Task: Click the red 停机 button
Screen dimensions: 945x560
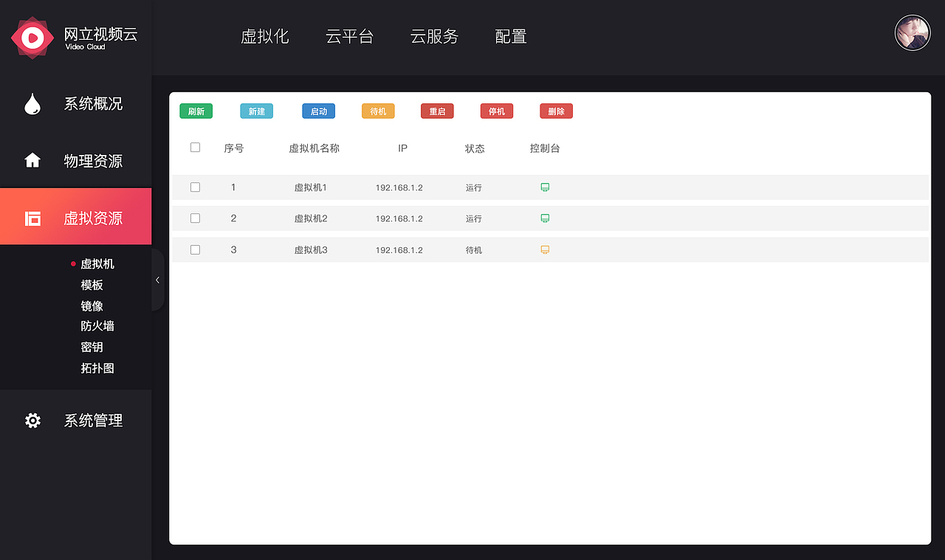Action: (496, 111)
